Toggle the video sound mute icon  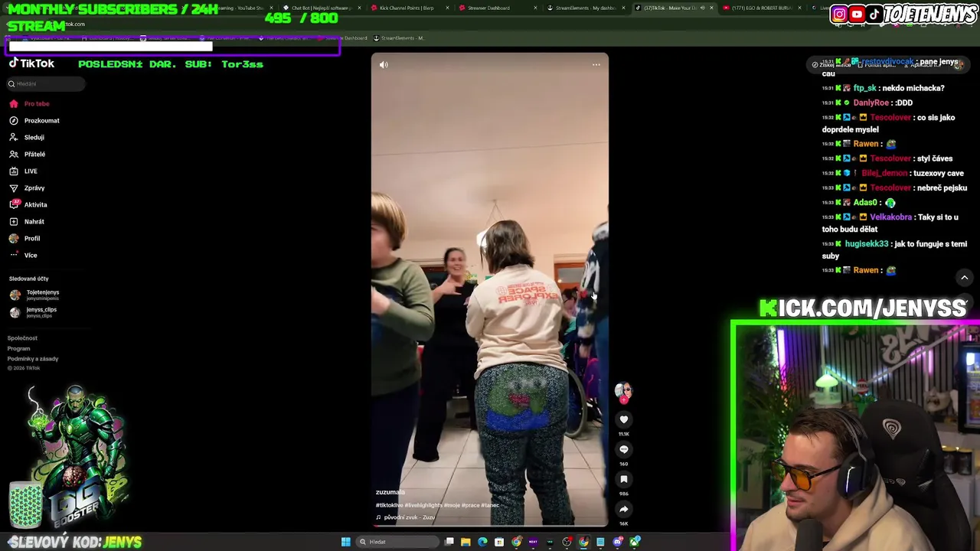click(x=384, y=64)
